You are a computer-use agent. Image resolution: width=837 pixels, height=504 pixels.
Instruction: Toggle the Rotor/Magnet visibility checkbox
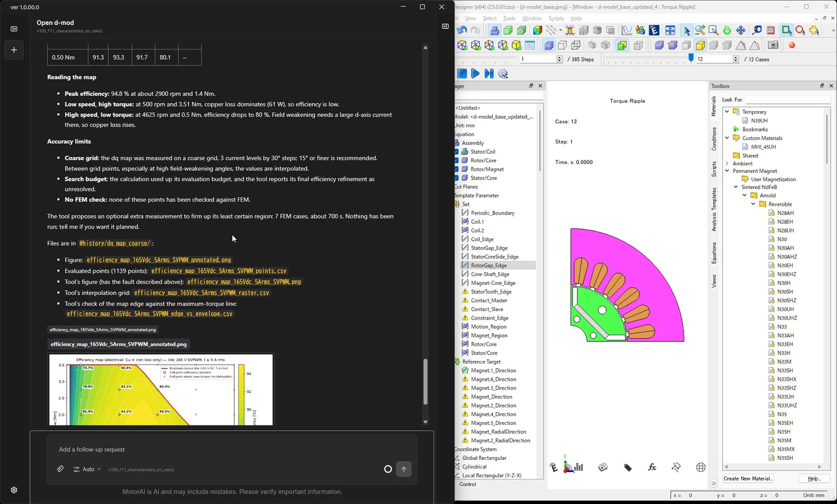[456, 169]
